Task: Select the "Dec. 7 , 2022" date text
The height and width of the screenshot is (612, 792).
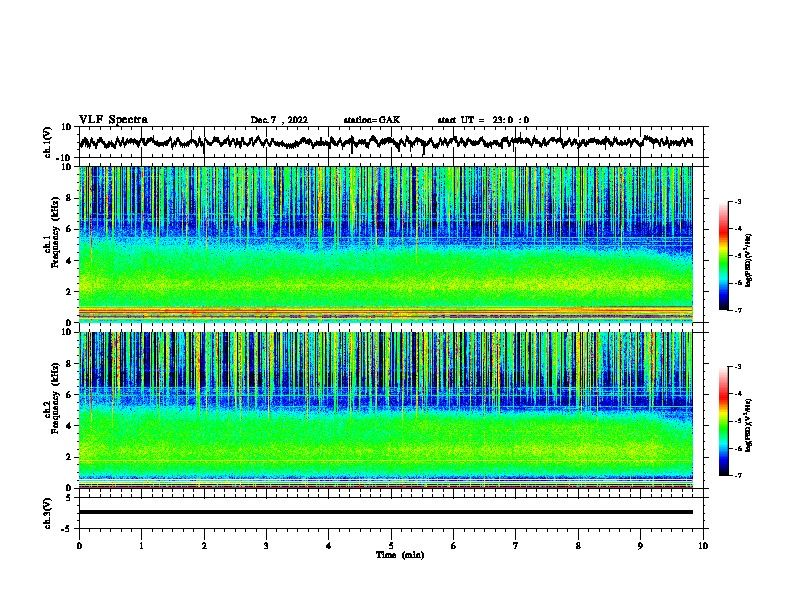Action: (x=279, y=120)
